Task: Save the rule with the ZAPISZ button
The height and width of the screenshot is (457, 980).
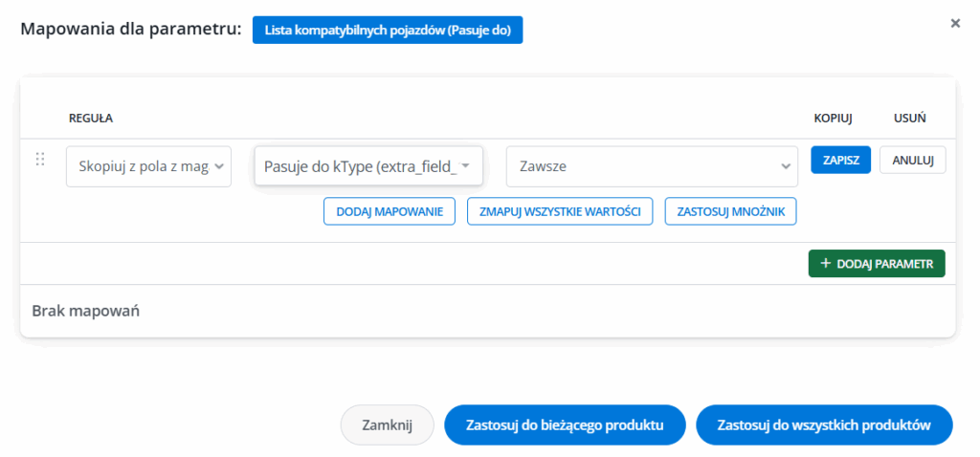Action: 840,160
